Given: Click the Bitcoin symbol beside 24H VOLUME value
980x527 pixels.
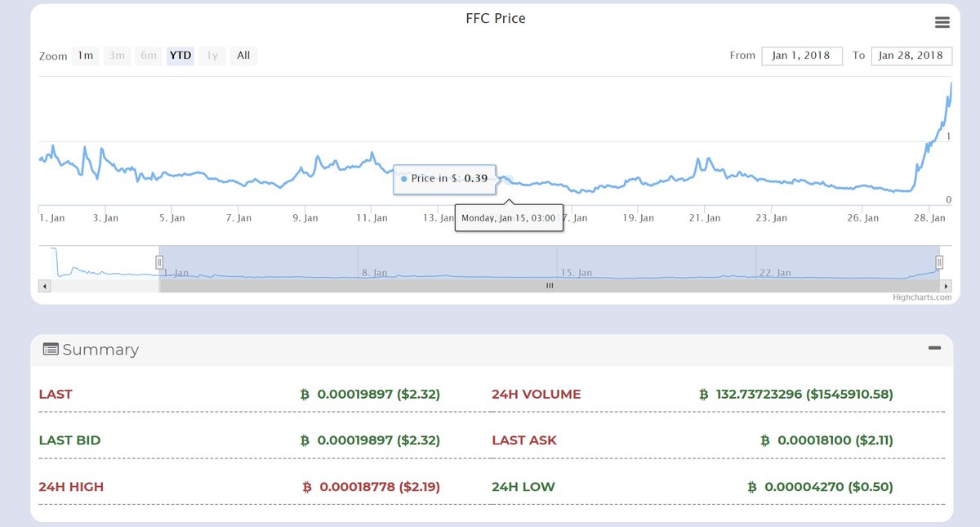Looking at the screenshot, I should coord(704,394).
